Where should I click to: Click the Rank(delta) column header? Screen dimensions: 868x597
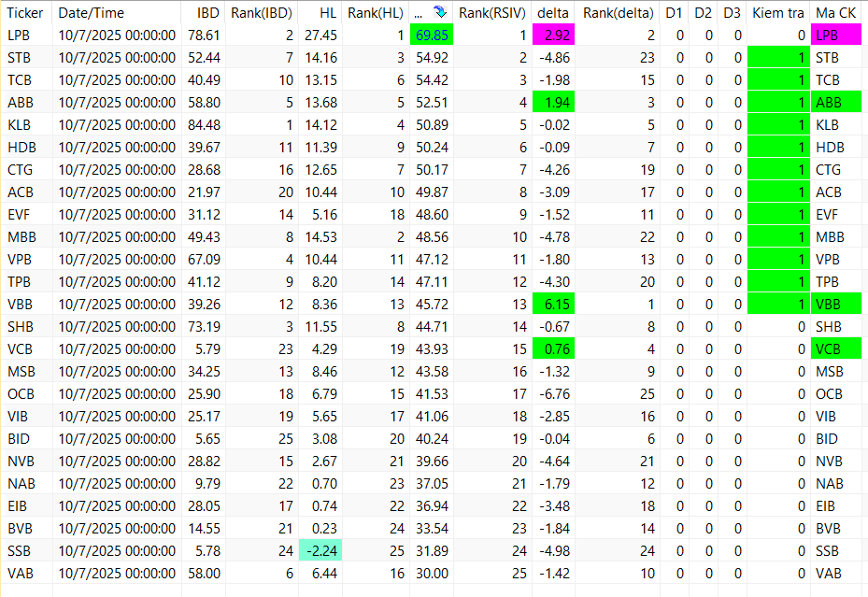point(618,13)
